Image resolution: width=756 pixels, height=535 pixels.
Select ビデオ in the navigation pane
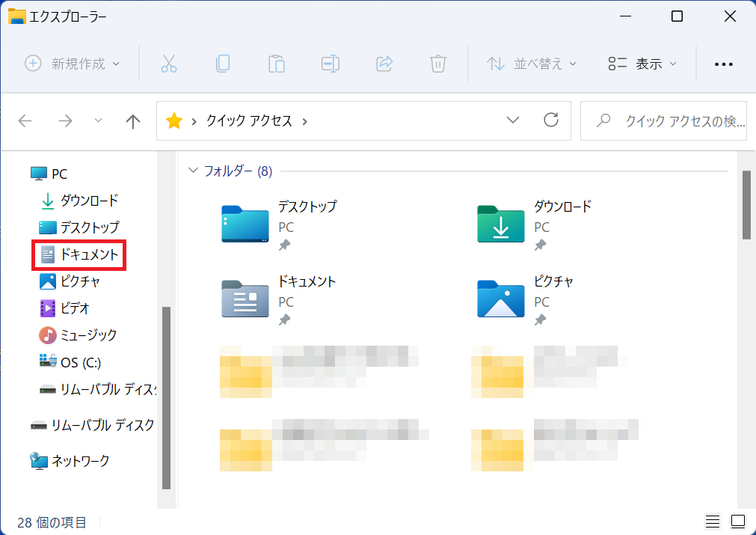tap(64, 308)
